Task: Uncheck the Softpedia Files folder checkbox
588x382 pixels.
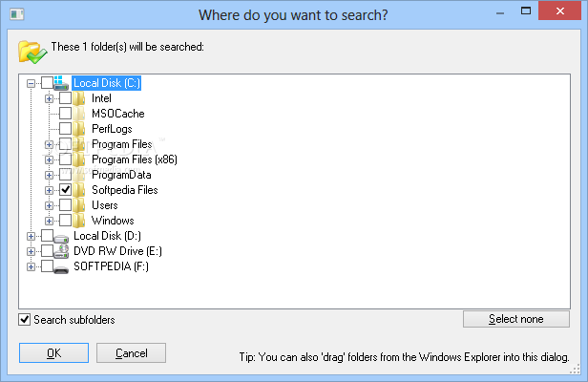Action: [x=65, y=190]
